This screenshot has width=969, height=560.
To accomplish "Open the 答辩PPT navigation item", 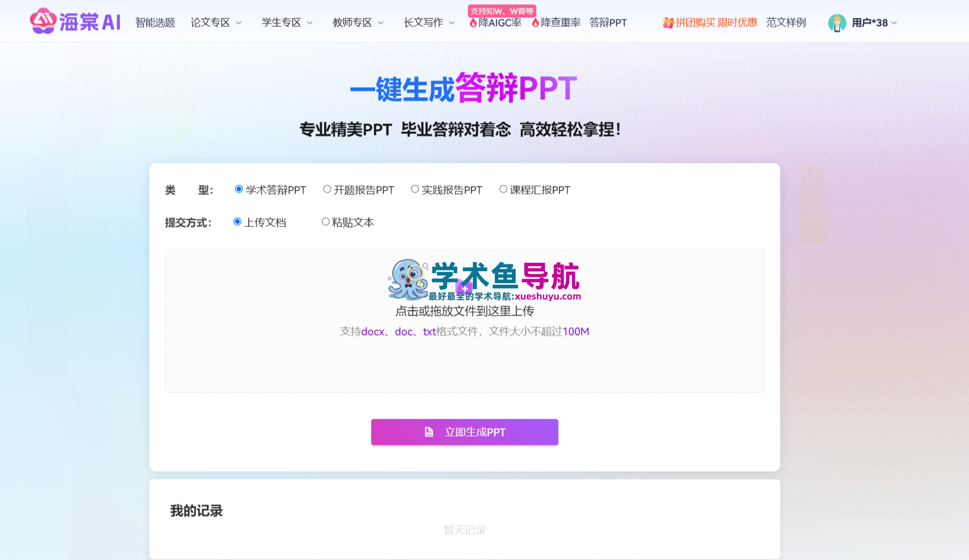I will 608,23.
